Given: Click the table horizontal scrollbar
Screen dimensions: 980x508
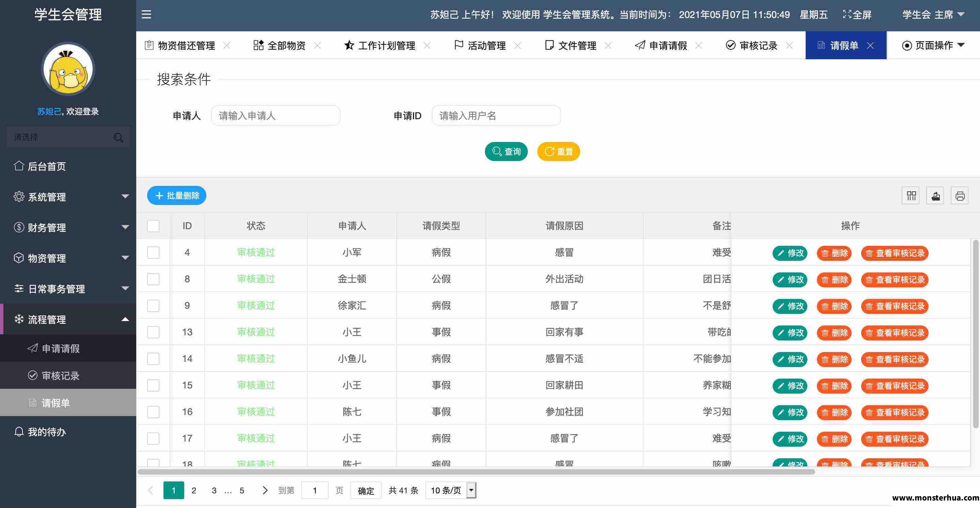Looking at the screenshot, I should point(476,472).
